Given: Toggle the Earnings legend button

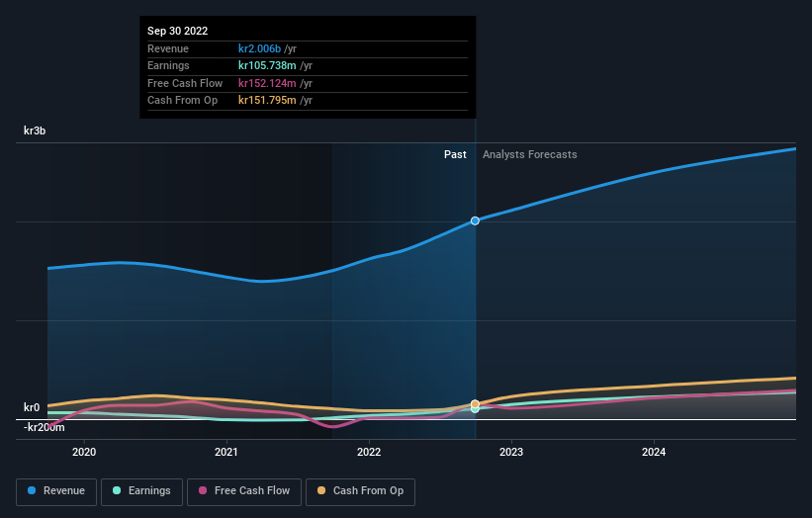Looking at the screenshot, I should tap(141, 491).
